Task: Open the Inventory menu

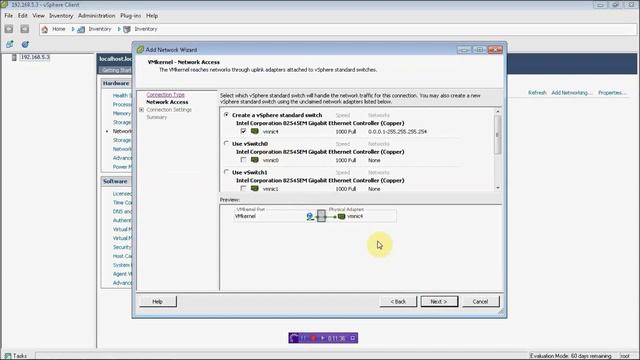Action: pos(61,16)
